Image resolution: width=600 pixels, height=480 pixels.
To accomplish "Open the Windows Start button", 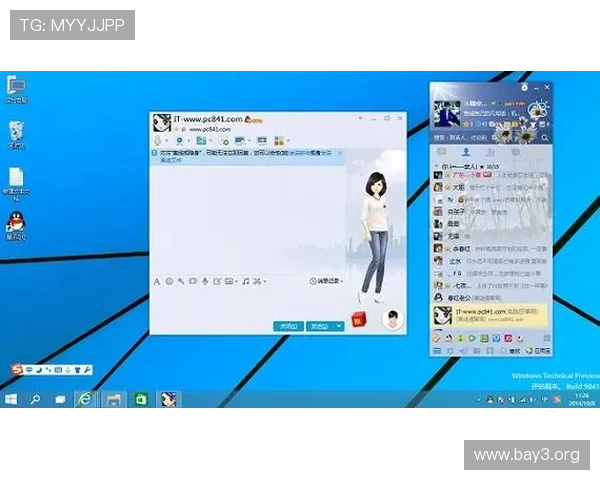I will (x=11, y=399).
